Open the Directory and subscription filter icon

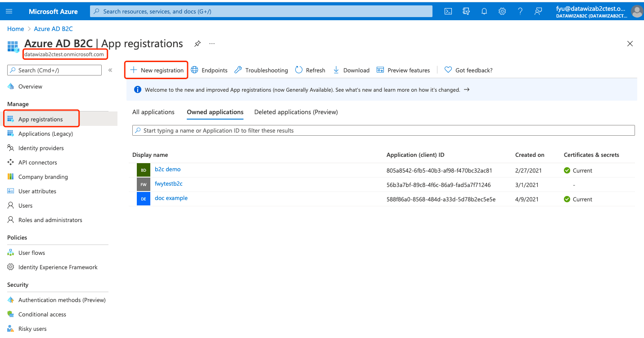click(x=466, y=11)
